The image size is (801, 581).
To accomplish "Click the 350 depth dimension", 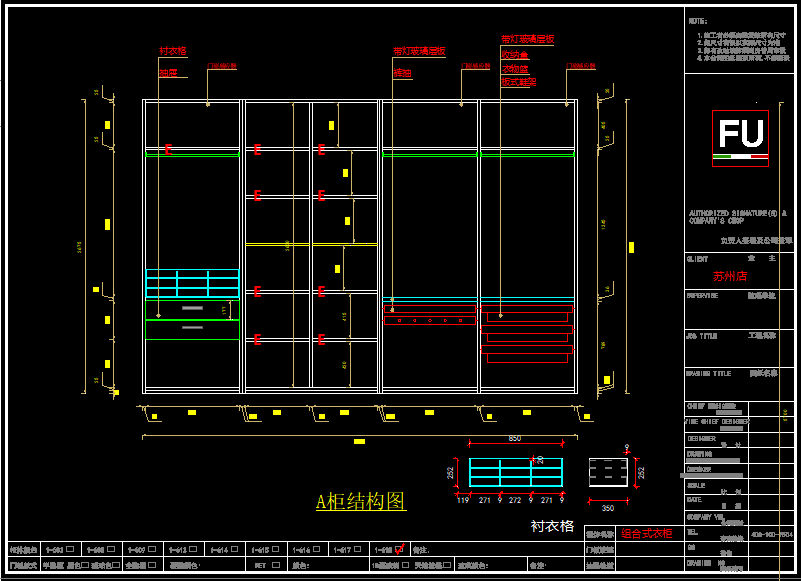I will [607, 508].
